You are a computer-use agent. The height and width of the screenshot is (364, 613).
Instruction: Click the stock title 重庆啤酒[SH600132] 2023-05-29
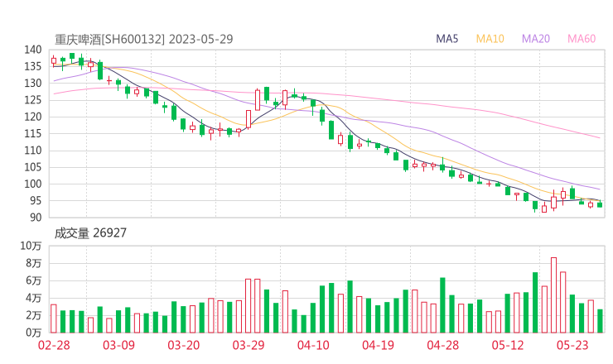pos(143,39)
